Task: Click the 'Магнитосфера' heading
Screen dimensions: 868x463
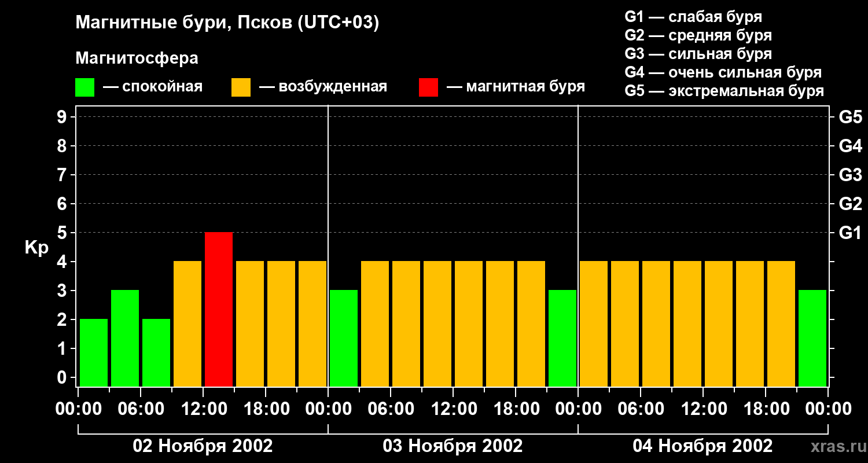Action: pos(137,58)
